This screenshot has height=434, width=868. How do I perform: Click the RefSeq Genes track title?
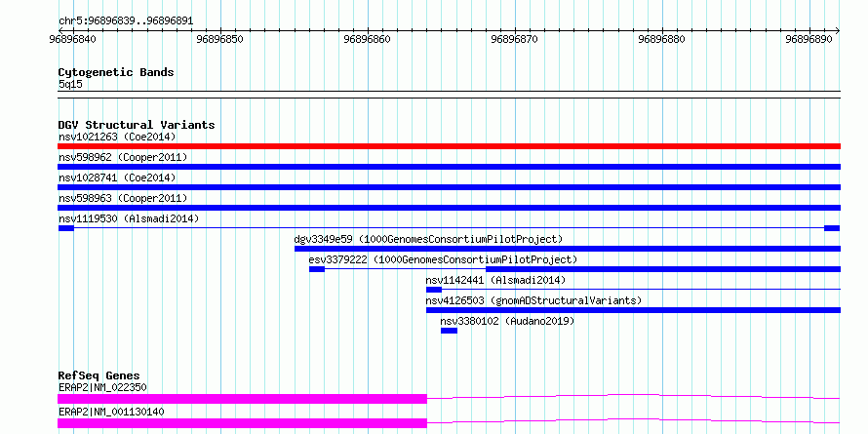click(x=99, y=375)
